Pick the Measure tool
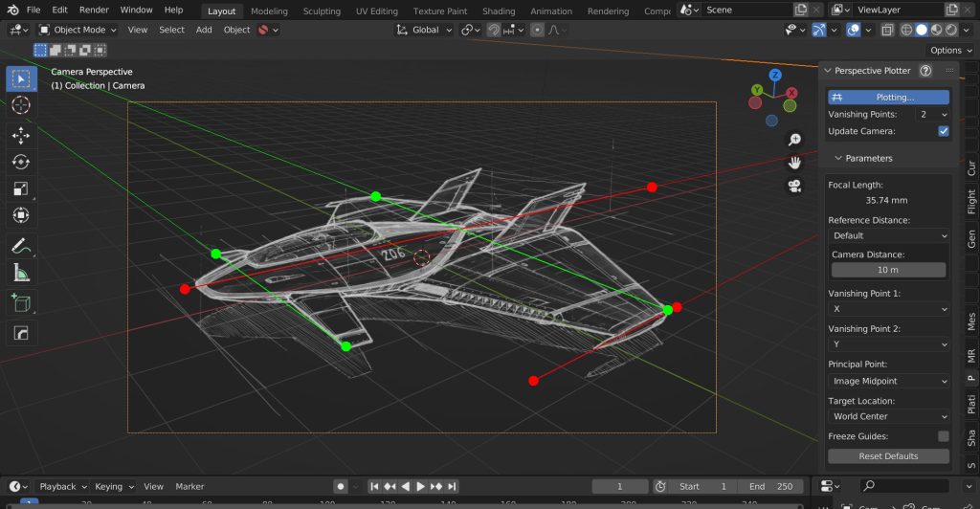 click(21, 273)
